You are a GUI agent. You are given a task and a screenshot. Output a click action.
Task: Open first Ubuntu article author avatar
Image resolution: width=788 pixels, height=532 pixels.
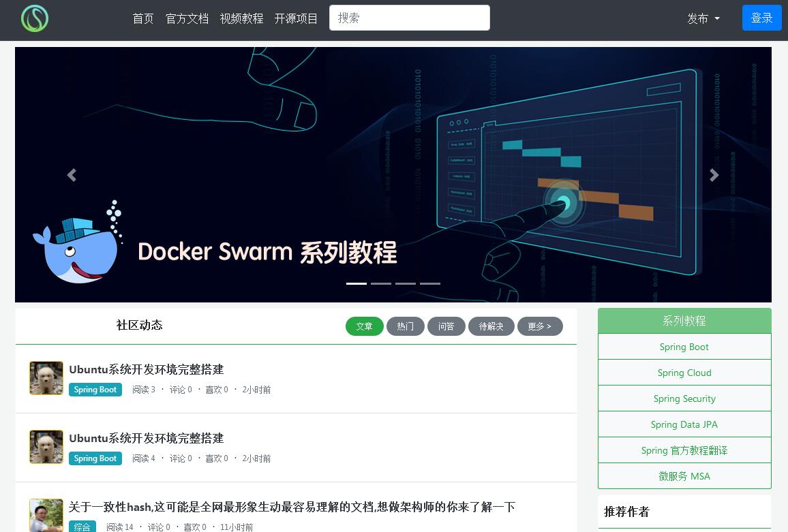46,378
